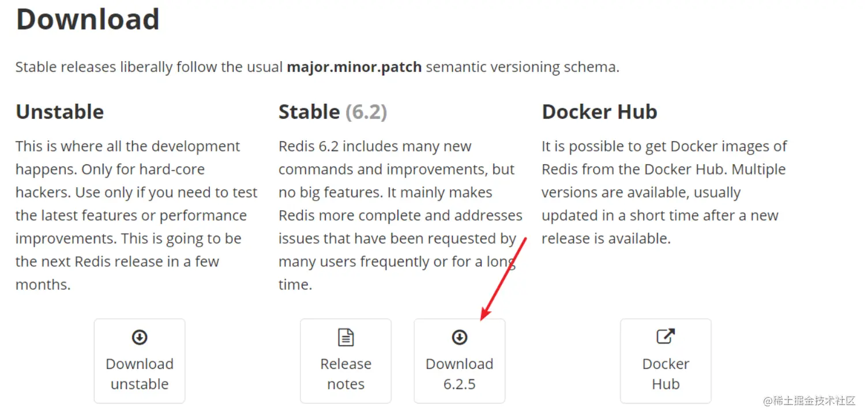Click the bold "major.minor.patch" text

coord(354,67)
